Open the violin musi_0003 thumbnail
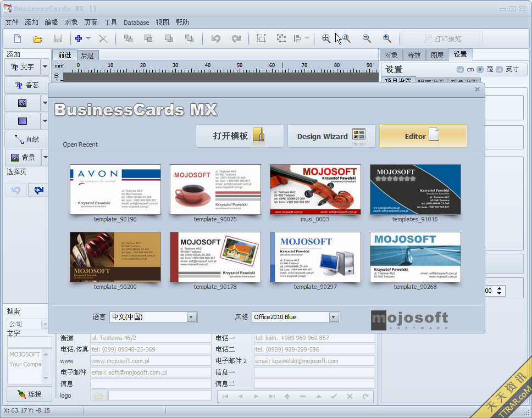Viewport: 532px width, 418px height. tap(315, 190)
